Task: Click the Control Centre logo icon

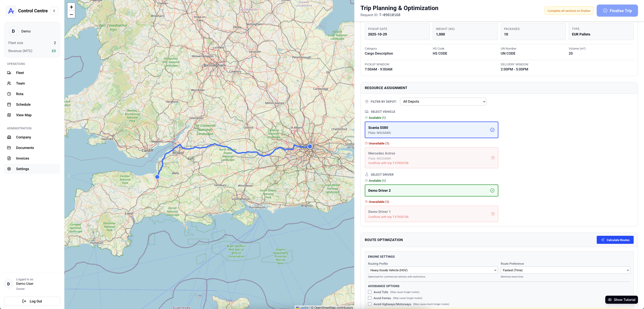Action: point(11,11)
